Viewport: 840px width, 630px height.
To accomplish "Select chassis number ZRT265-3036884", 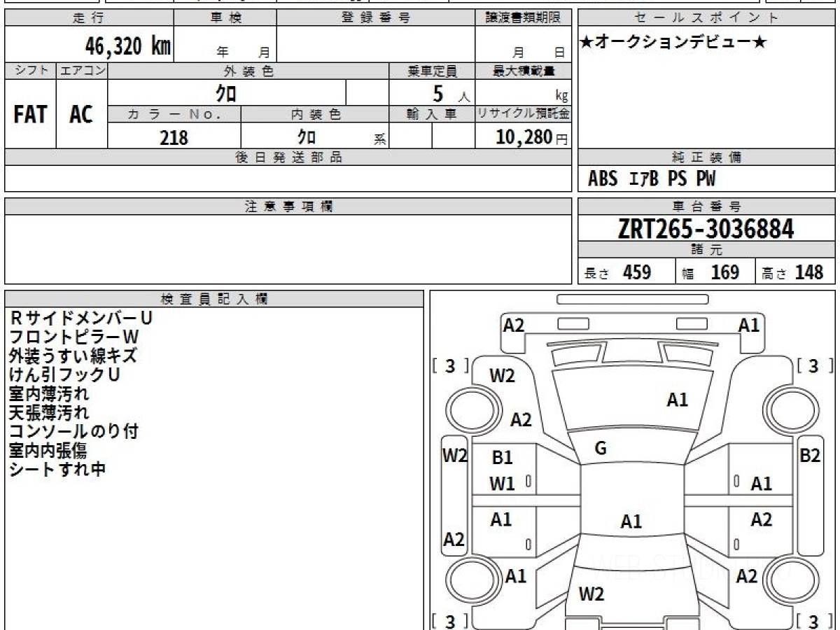I will tap(706, 229).
